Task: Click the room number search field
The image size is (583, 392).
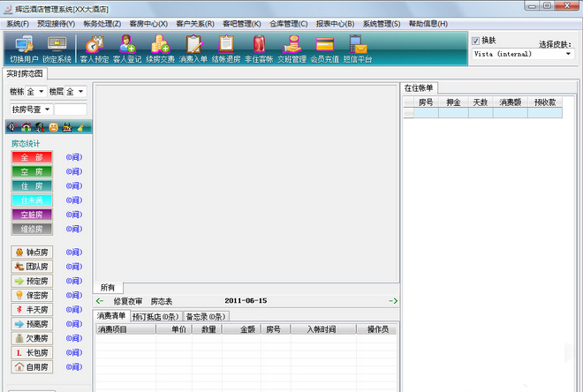Action: 71,109
